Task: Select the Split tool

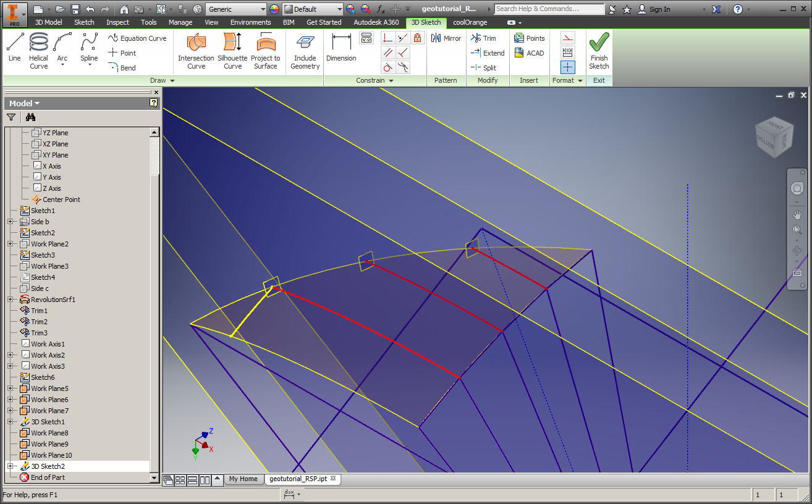Action: pyautogui.click(x=483, y=68)
